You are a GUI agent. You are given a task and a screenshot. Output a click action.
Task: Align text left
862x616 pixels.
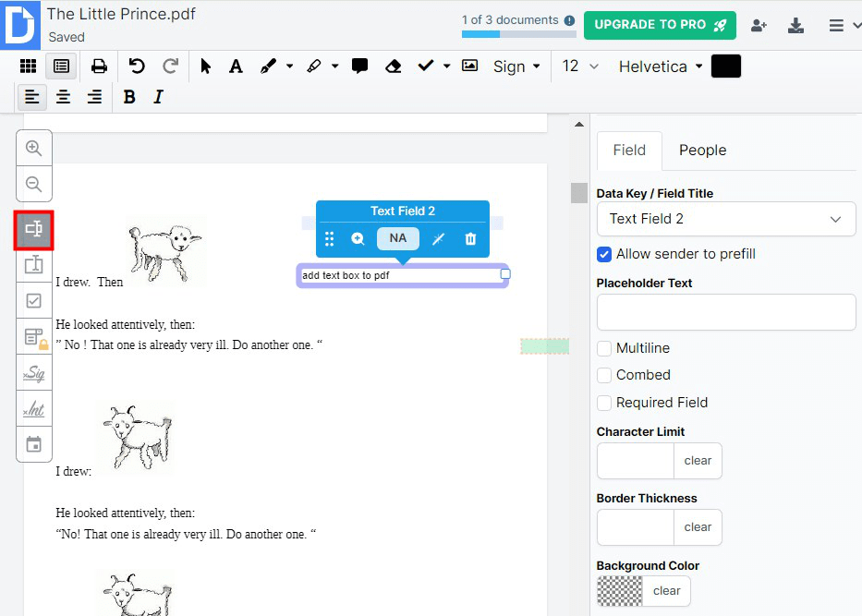pos(32,97)
